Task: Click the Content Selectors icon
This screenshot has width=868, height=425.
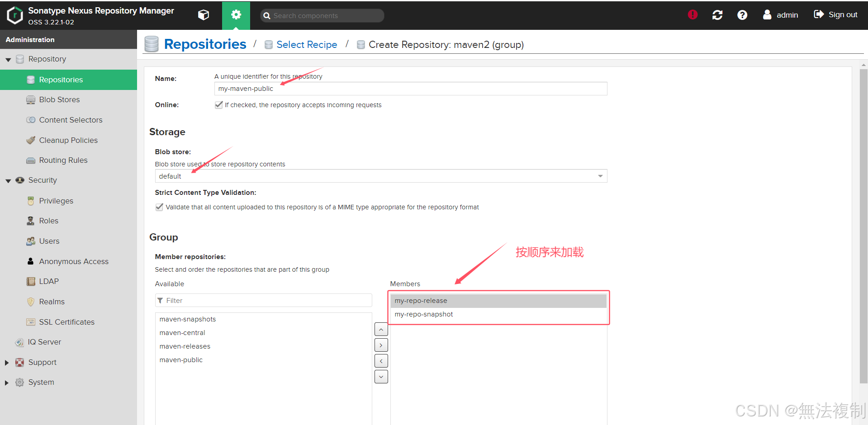Action: (30, 120)
